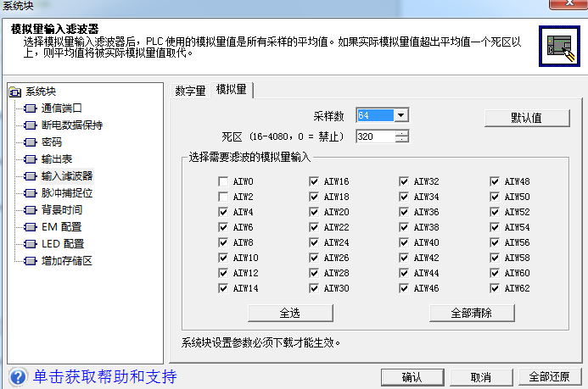588x389 pixels.
Task: Open 断电数据保持 tree node
Action: pos(71,125)
